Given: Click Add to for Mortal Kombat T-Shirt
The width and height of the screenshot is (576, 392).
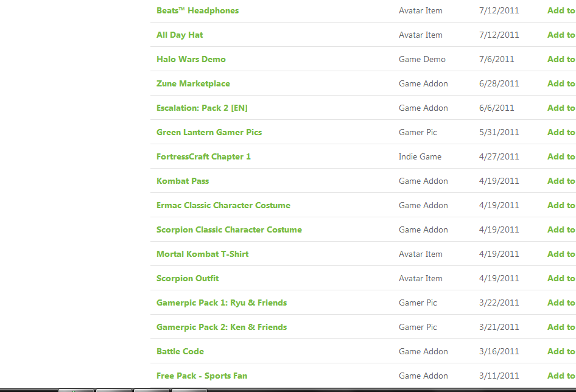Looking at the screenshot, I should [561, 254].
